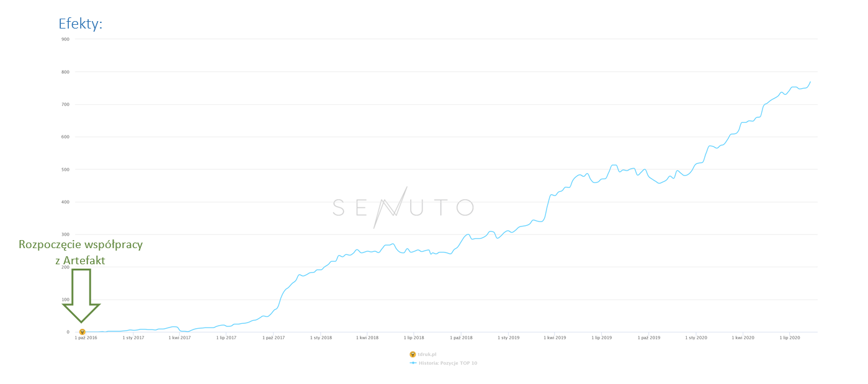
Task: Click the blue line legend marker
Action: tap(413, 363)
